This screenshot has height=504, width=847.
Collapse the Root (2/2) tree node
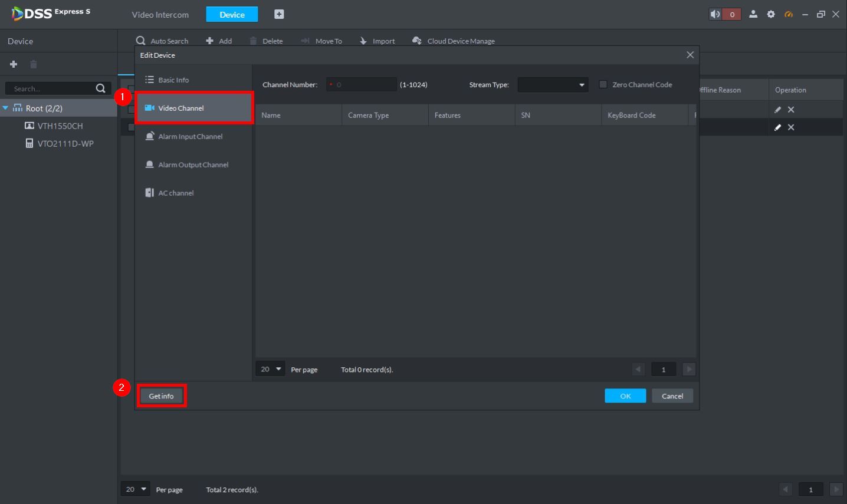6,108
